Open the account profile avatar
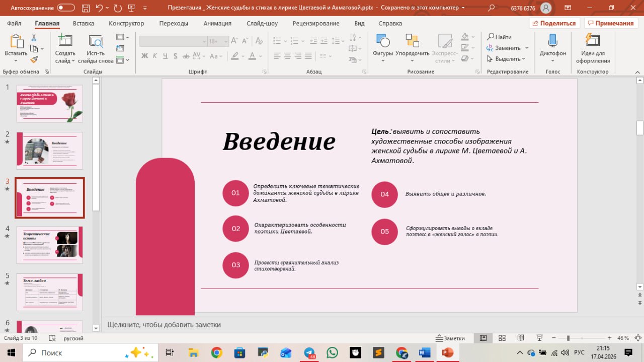644x362 pixels. [545, 8]
